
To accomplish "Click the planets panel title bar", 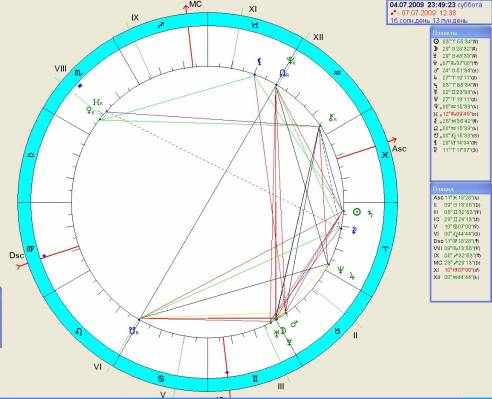I will [x=460, y=33].
